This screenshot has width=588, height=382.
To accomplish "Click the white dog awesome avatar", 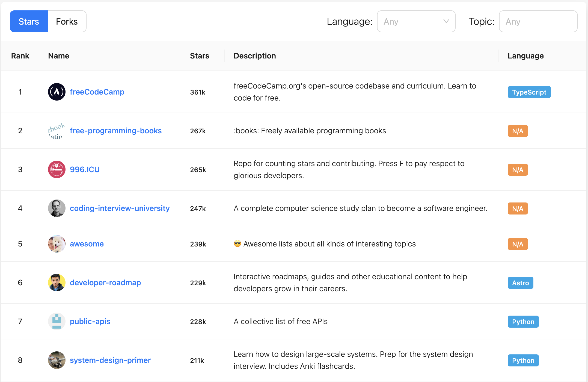I will [57, 244].
